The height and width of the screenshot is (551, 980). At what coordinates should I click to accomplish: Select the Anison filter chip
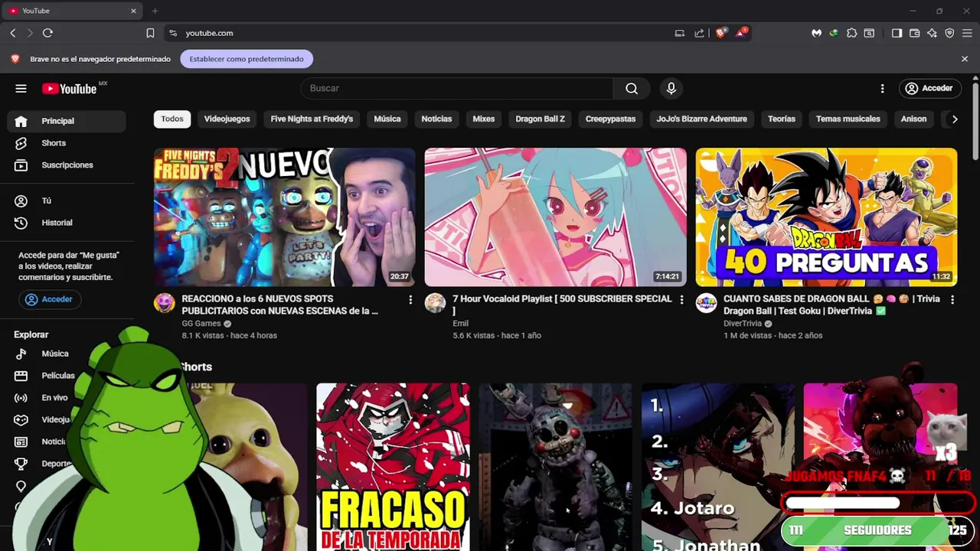coord(913,119)
